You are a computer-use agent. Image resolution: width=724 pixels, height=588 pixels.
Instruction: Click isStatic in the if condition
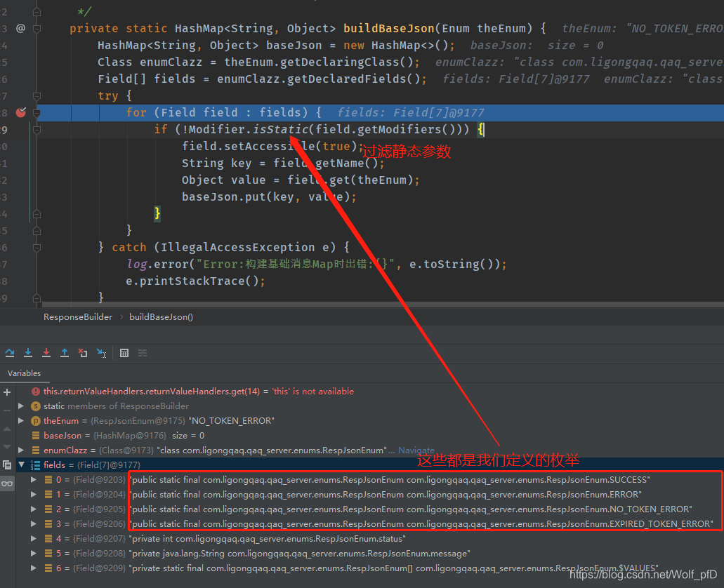tap(280, 129)
